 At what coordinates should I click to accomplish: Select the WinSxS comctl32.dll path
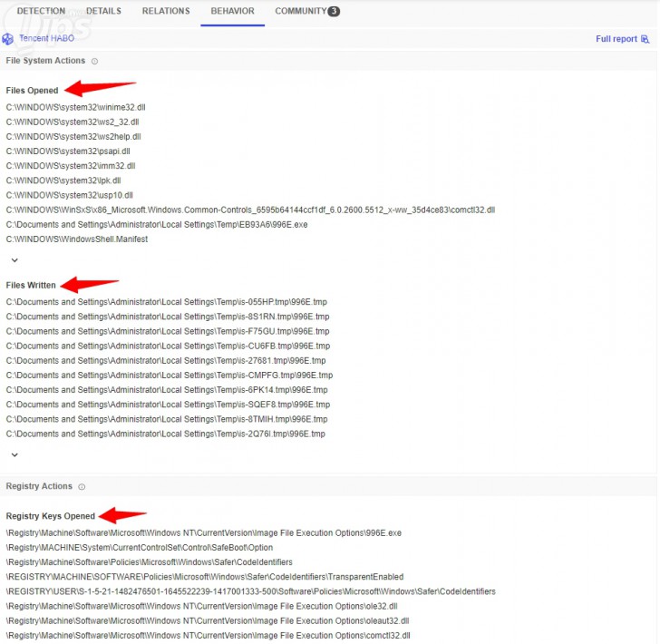tap(250, 210)
